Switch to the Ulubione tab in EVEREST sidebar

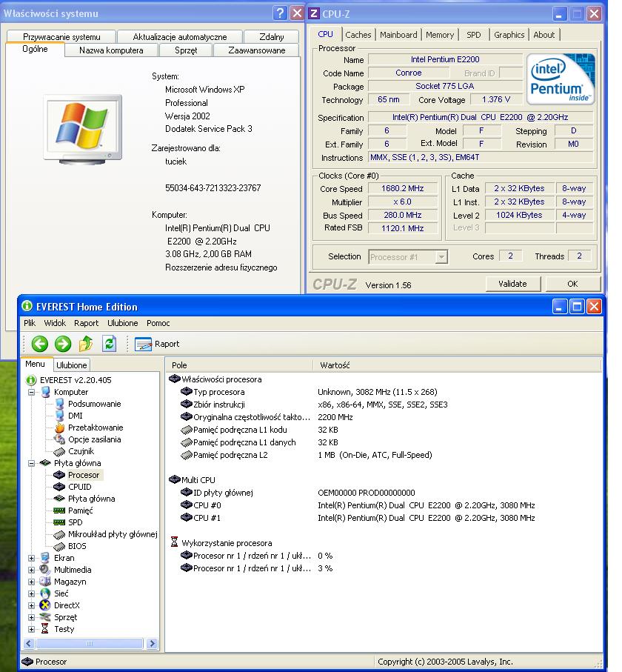click(72, 365)
